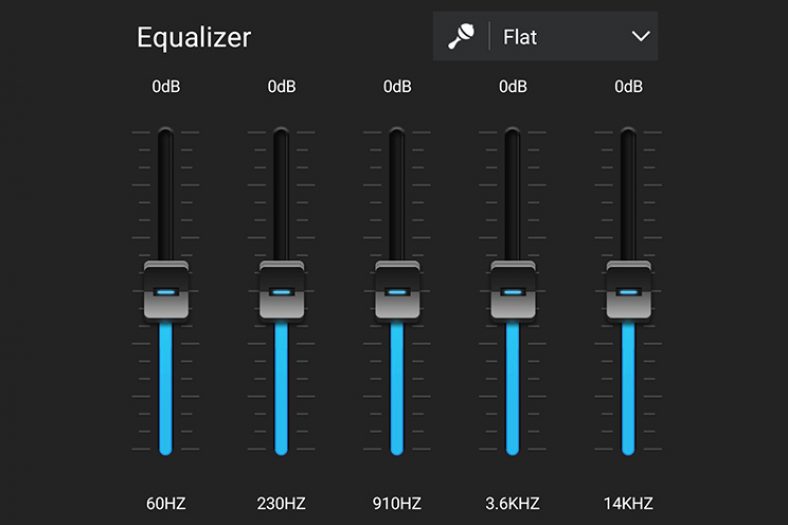
Task: Select the 230HZ slider knob
Action: [x=282, y=291]
